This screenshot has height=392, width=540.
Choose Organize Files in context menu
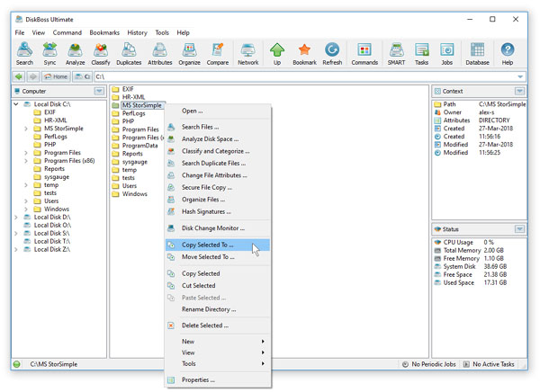pos(218,200)
